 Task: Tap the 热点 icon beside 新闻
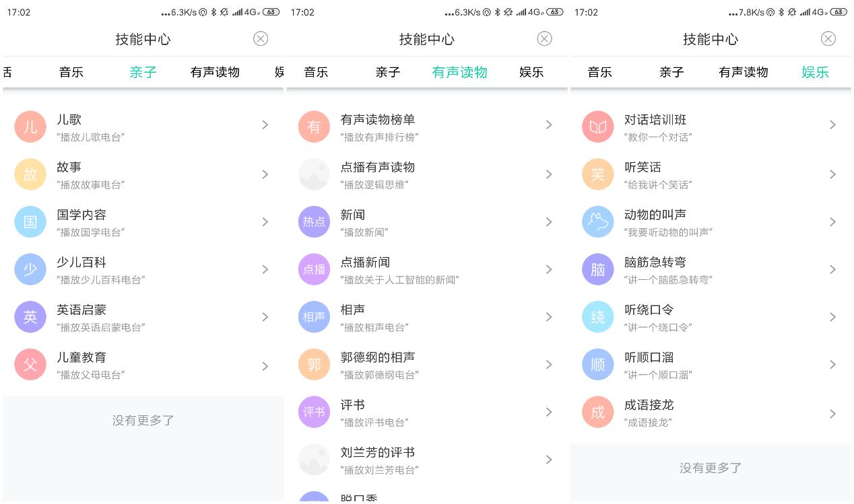314,222
